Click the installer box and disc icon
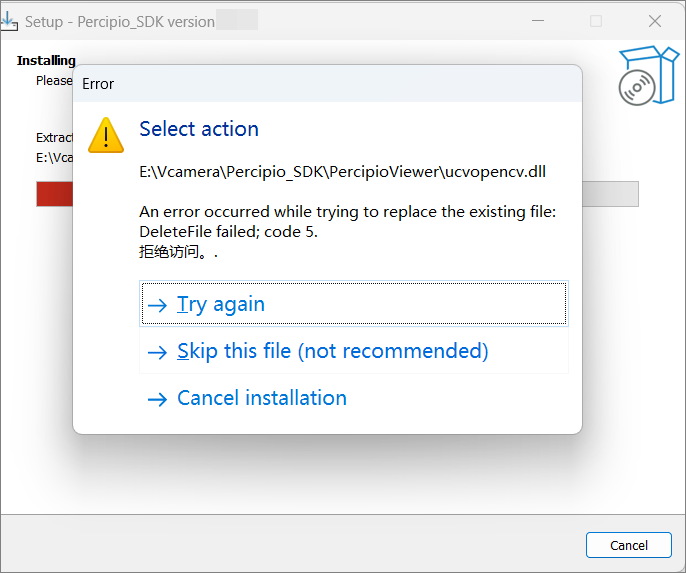The height and width of the screenshot is (573, 686). (x=642, y=75)
